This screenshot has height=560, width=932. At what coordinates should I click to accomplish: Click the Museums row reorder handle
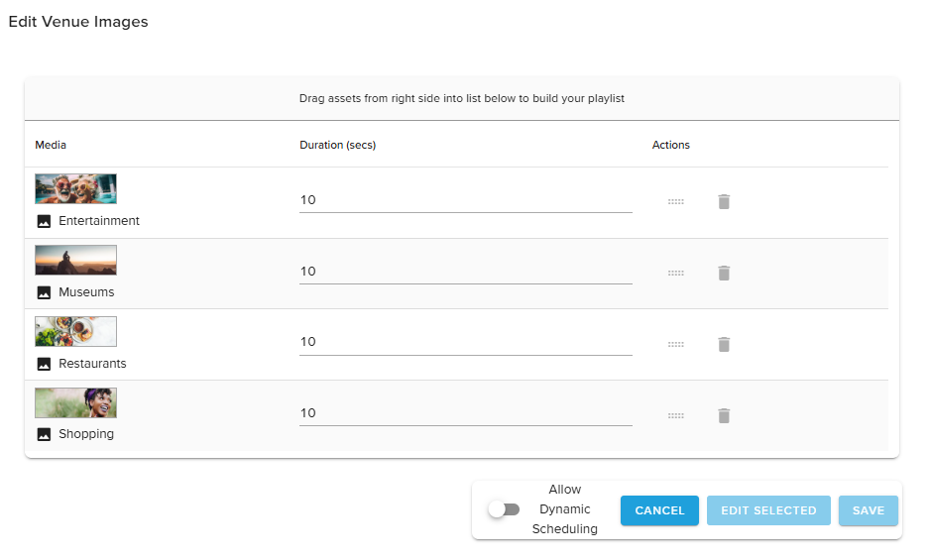tap(676, 273)
